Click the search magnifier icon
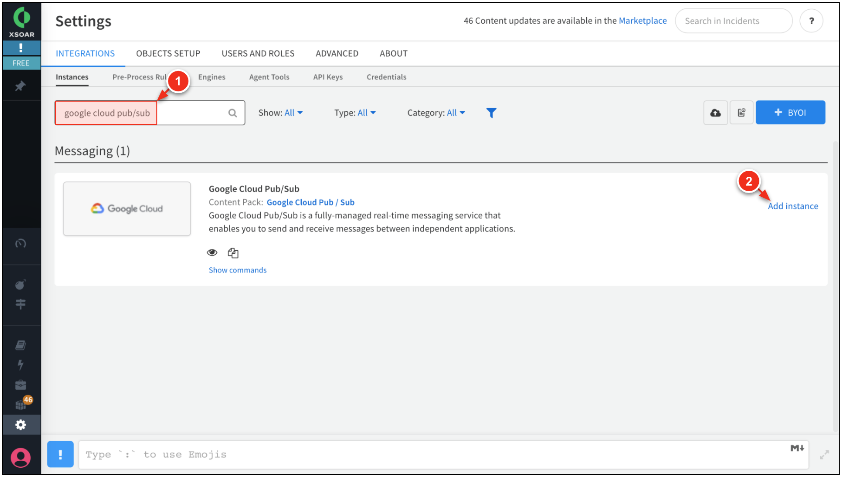Image resolution: width=868 pixels, height=477 pixels. click(x=233, y=113)
